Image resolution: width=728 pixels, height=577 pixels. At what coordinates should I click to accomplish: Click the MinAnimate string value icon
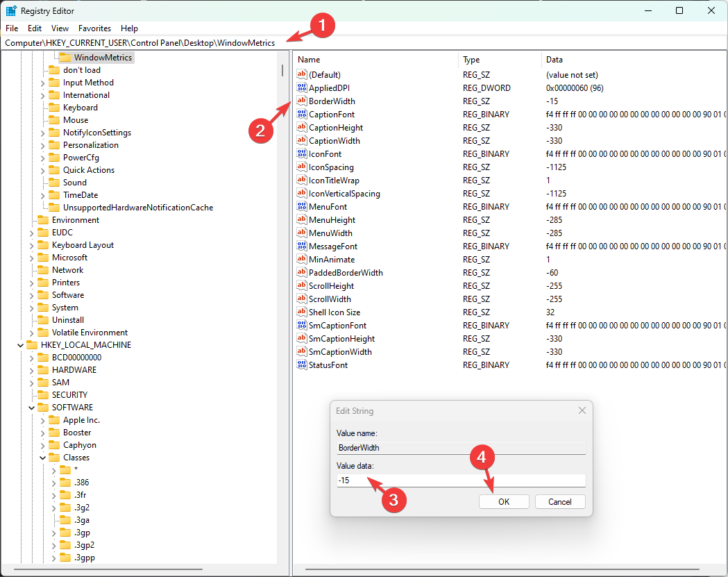pos(302,259)
